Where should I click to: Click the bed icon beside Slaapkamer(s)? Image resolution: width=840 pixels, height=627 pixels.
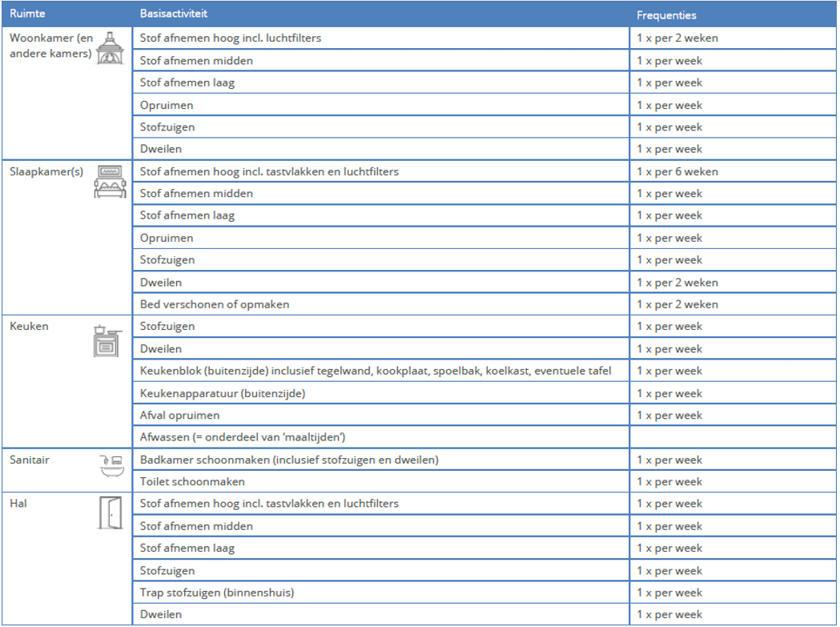click(111, 183)
